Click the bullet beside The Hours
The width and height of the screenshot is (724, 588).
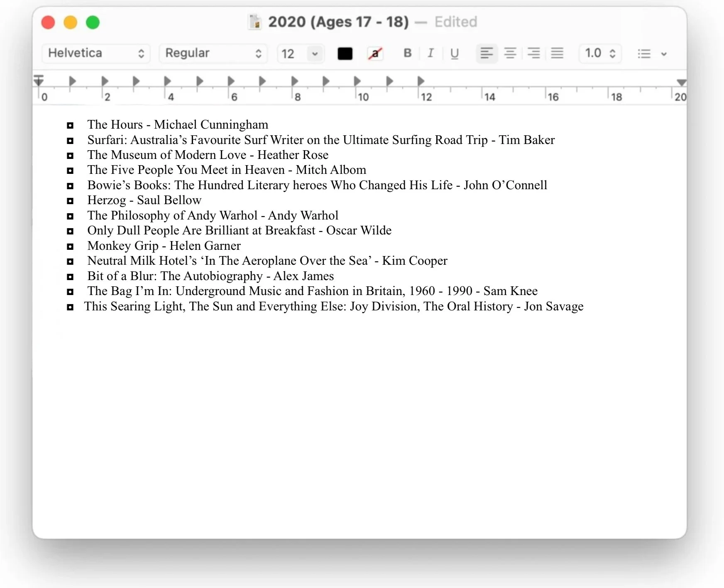pyautogui.click(x=70, y=125)
